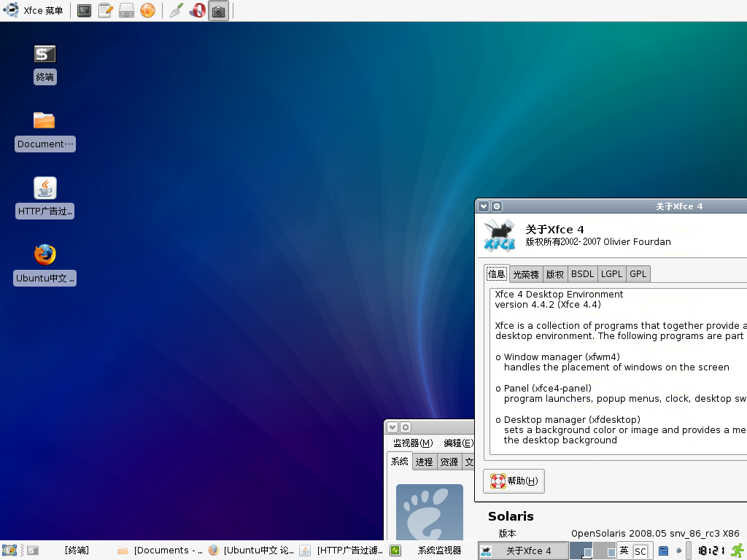
Task: Select the Ubuntu中文 Firefox desktop icon
Action: 45,265
